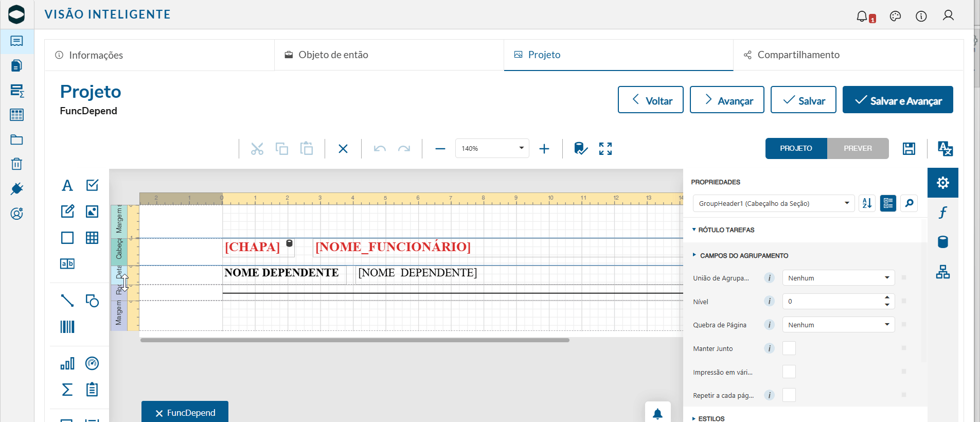Open the Expressions f panel
Viewport: 980px width, 422px height.
tap(943, 213)
